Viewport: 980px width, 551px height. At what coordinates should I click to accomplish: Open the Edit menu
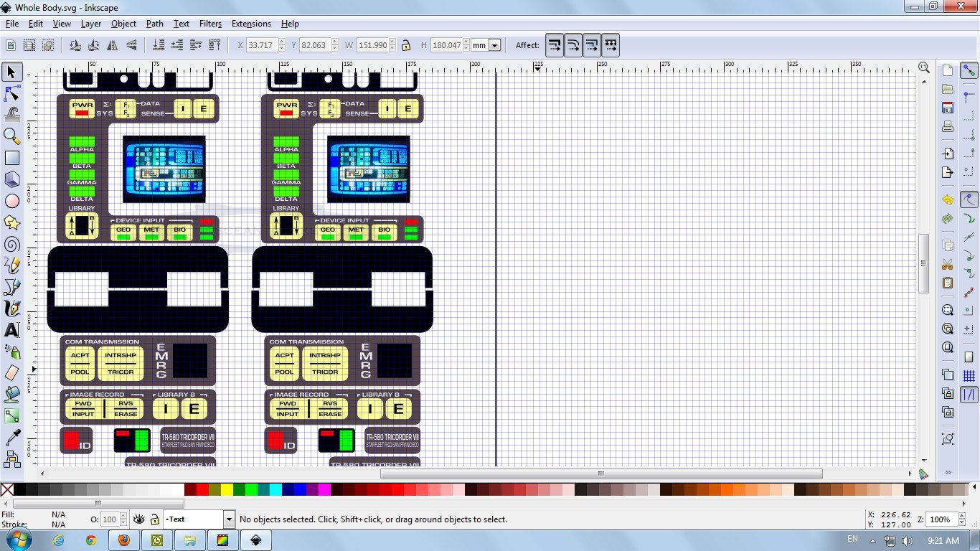pyautogui.click(x=36, y=24)
